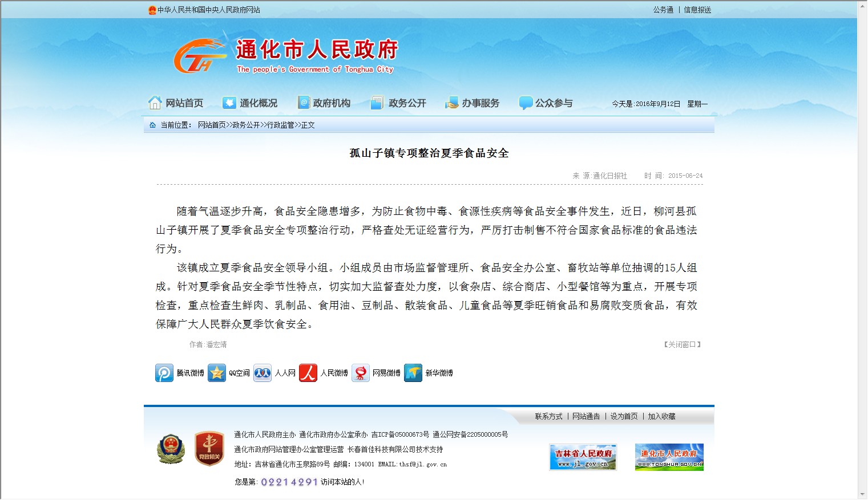Share article to QQ空间 icon

click(217, 373)
